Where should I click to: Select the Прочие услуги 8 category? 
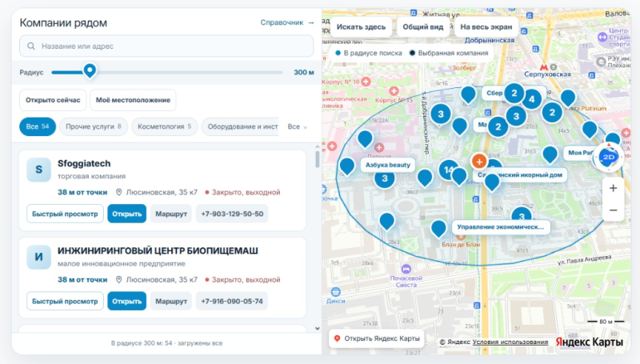click(94, 126)
